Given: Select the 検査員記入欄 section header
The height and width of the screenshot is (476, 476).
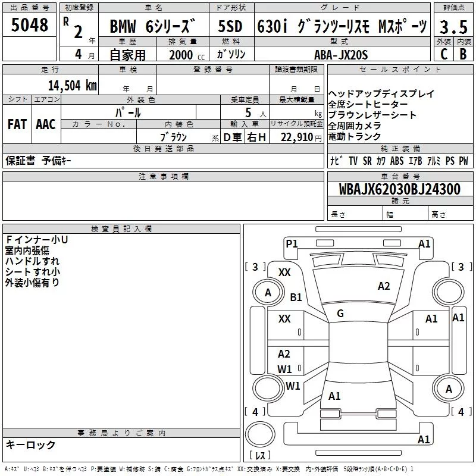Looking at the screenshot, I should tap(121, 228).
